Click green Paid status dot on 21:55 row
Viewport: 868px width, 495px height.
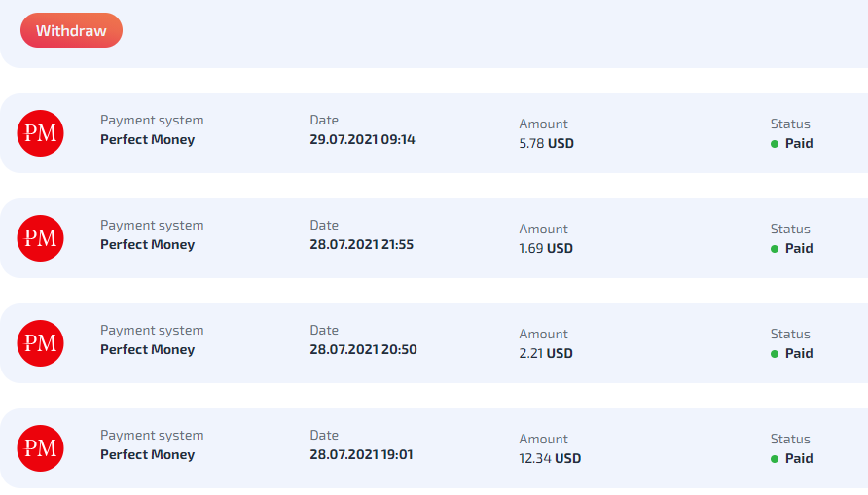pyautogui.click(x=775, y=249)
